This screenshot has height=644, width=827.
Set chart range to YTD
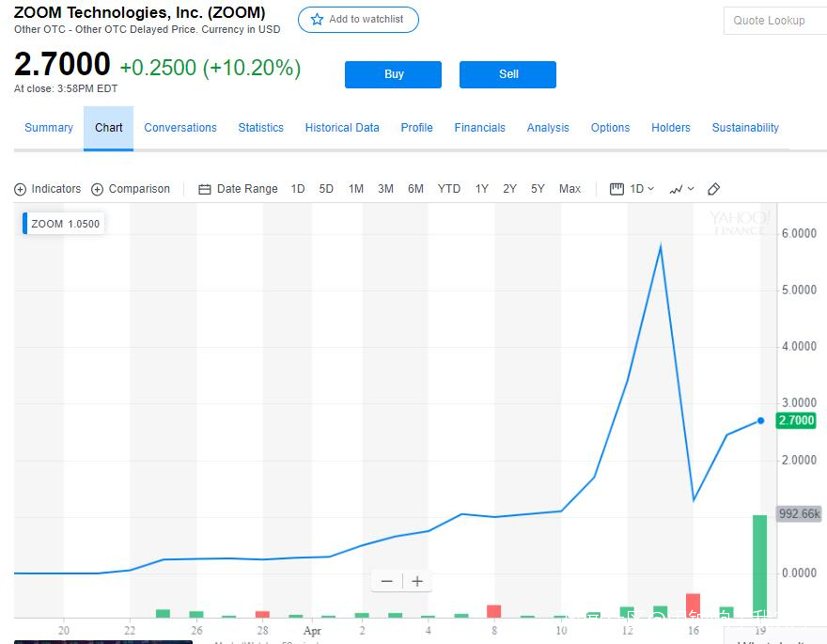pyautogui.click(x=449, y=189)
